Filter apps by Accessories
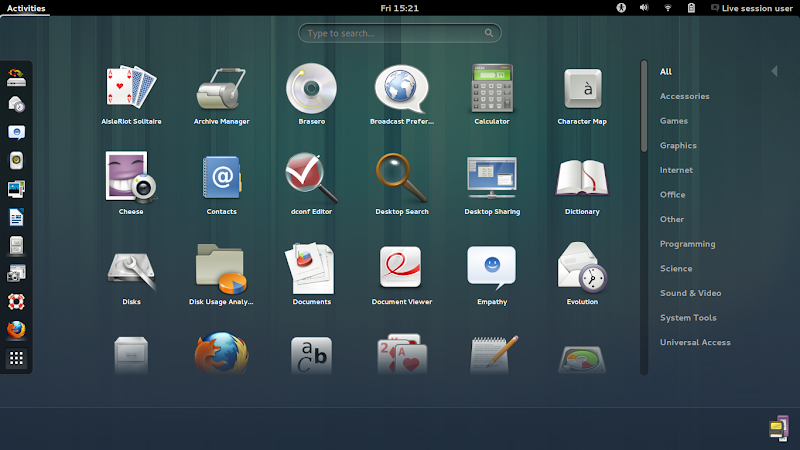Screen dimensions: 800x450 point(685,96)
